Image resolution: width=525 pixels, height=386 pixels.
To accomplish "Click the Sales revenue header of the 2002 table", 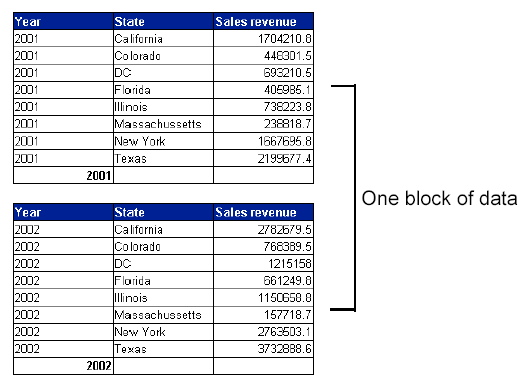I will point(264,212).
